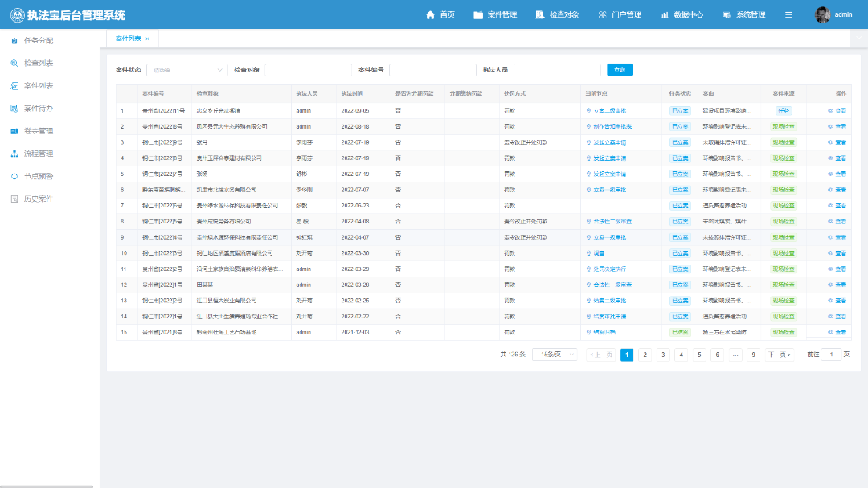
Task: Open 检查对象 icon in top navigation
Action: [540, 15]
